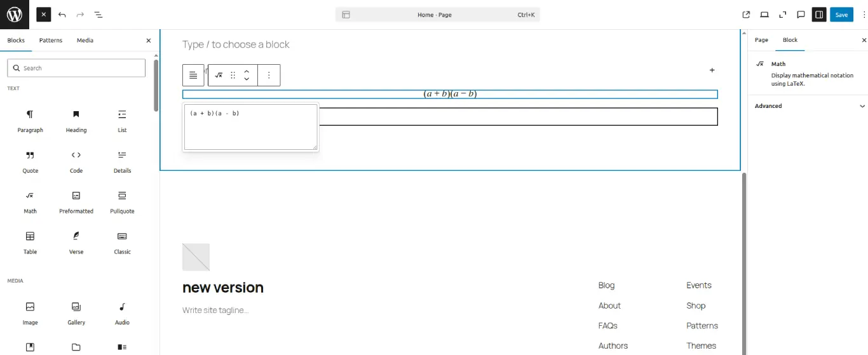Screen dimensions: 868x355
Task: Insert an Image block
Action: coord(31,314)
